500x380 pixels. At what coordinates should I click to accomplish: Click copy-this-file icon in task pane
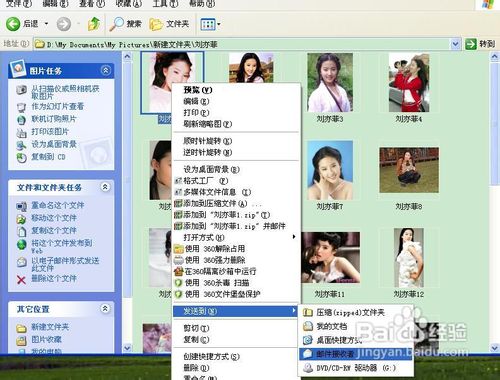coord(22,231)
